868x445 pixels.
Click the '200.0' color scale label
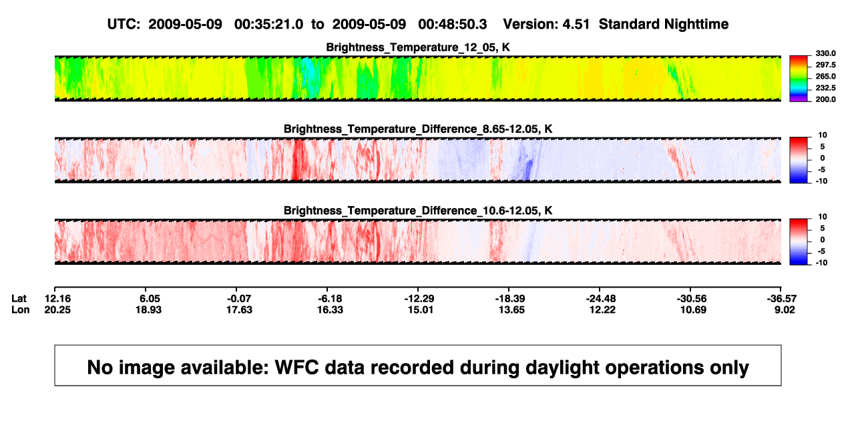click(x=827, y=99)
